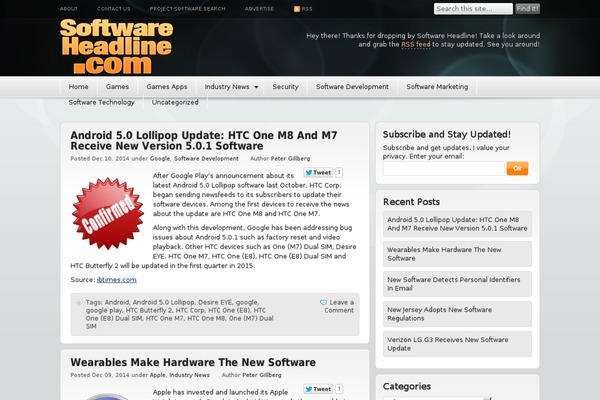
Task: Open Software Development category
Action: 352,87
